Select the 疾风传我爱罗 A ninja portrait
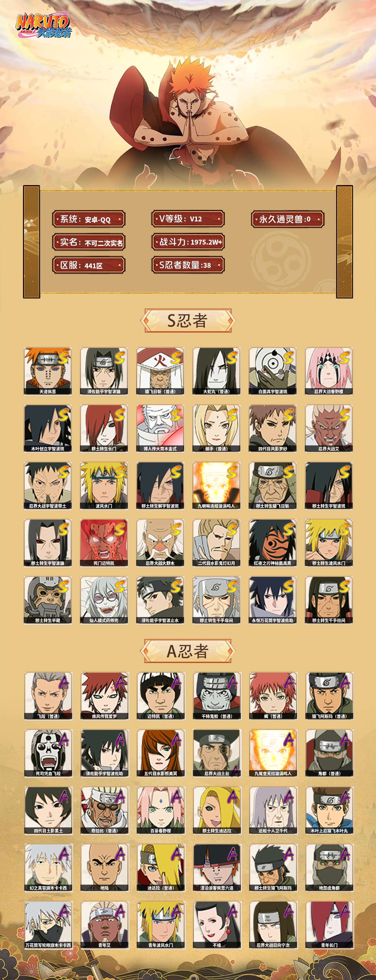The height and width of the screenshot is (980, 376). pyautogui.click(x=105, y=696)
